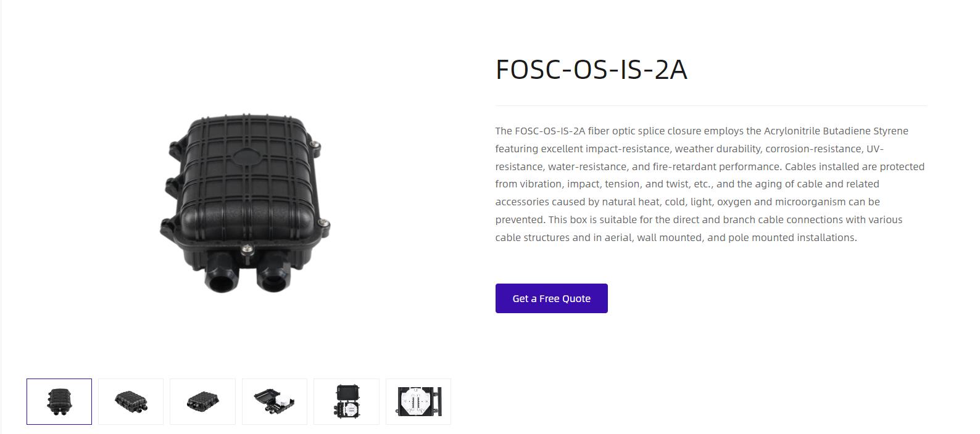Select the third thumbnail showing low side view
This screenshot has width=980, height=434.
pos(202,401)
